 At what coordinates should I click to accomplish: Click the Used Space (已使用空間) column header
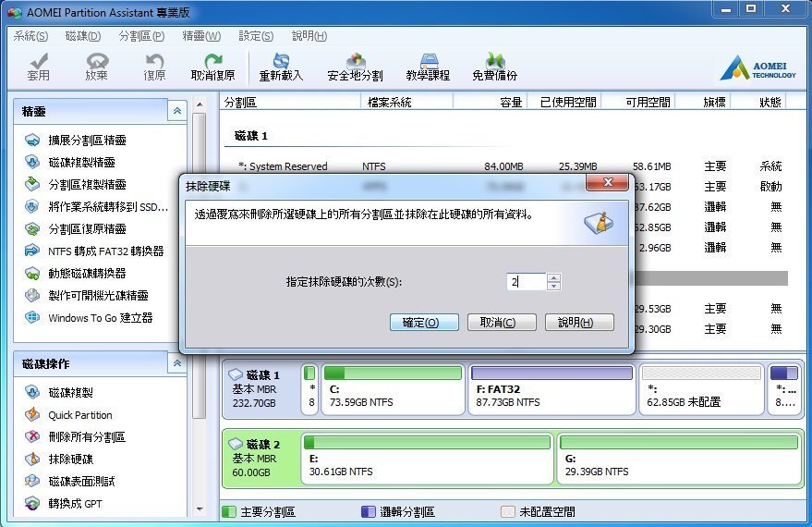point(564,102)
